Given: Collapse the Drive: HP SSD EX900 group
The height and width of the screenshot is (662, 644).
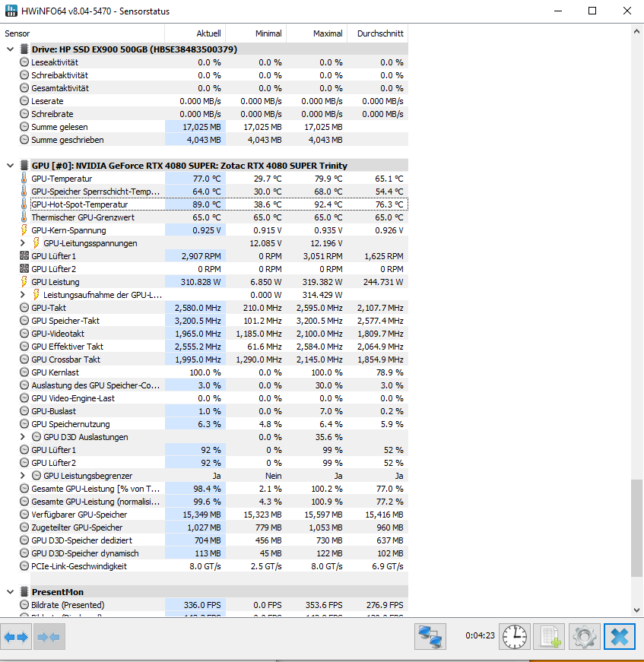Looking at the screenshot, I should (x=10, y=49).
